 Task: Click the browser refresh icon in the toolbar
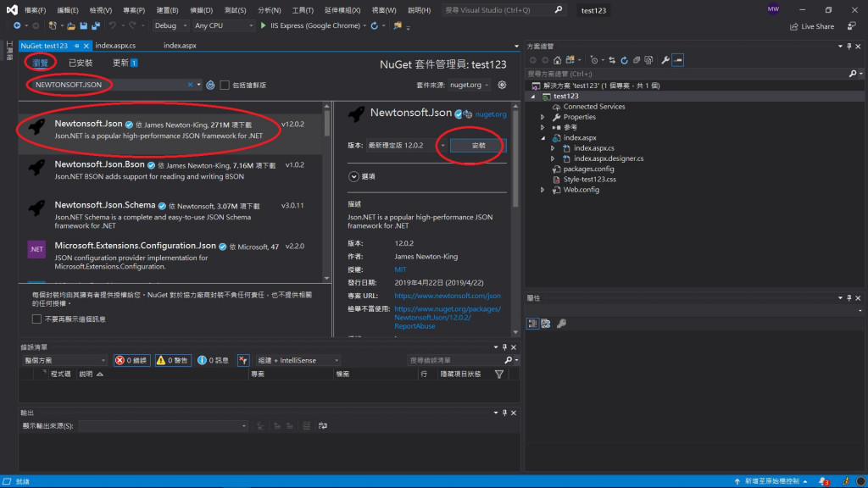point(374,25)
